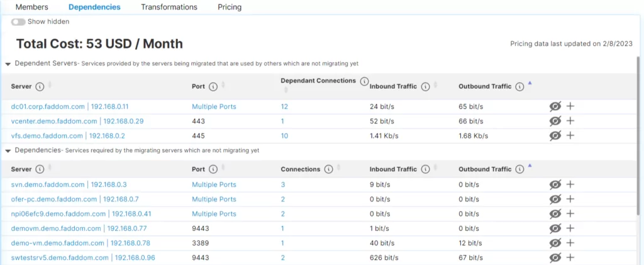This screenshot has width=644, height=265.
Task: Open dc01.corp.faddom.com server link
Action: [70, 106]
